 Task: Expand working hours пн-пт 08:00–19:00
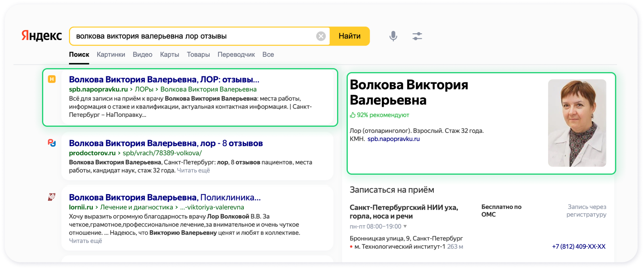pyautogui.click(x=378, y=227)
